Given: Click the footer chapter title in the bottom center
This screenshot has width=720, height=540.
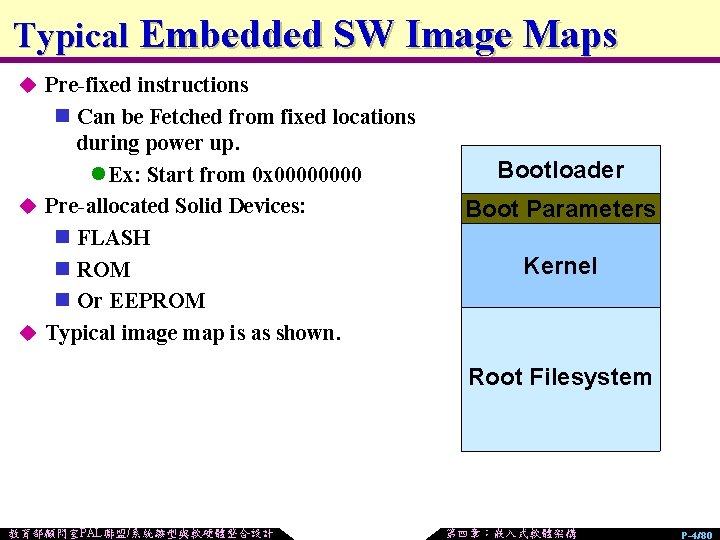Looking at the screenshot, I should point(511,534).
